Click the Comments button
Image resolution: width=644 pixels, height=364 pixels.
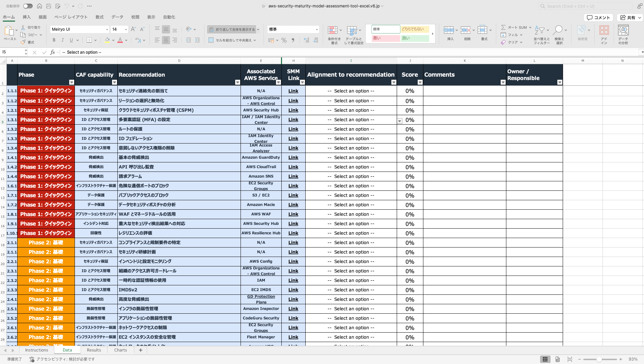tap(598, 18)
